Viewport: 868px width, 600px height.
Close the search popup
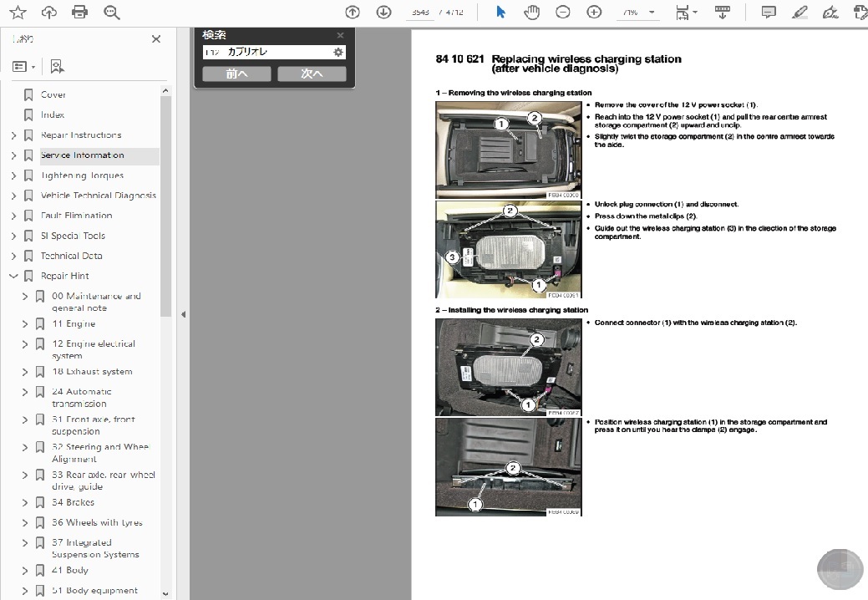click(341, 35)
